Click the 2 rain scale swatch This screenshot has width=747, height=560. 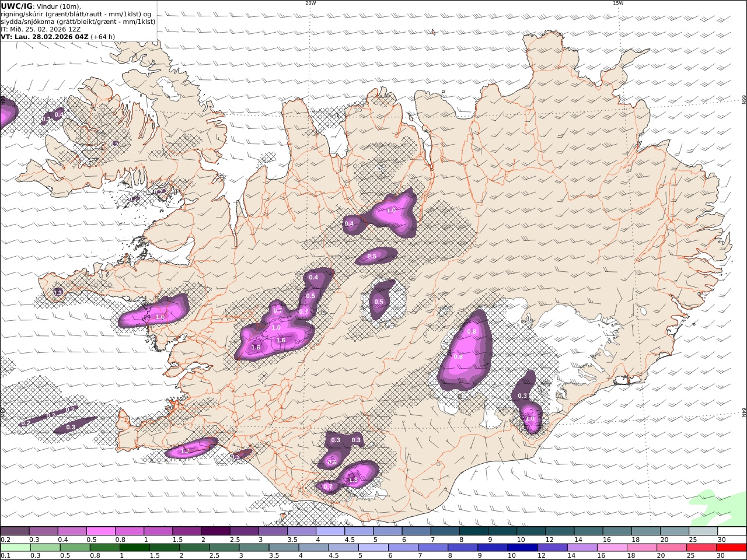click(x=194, y=548)
